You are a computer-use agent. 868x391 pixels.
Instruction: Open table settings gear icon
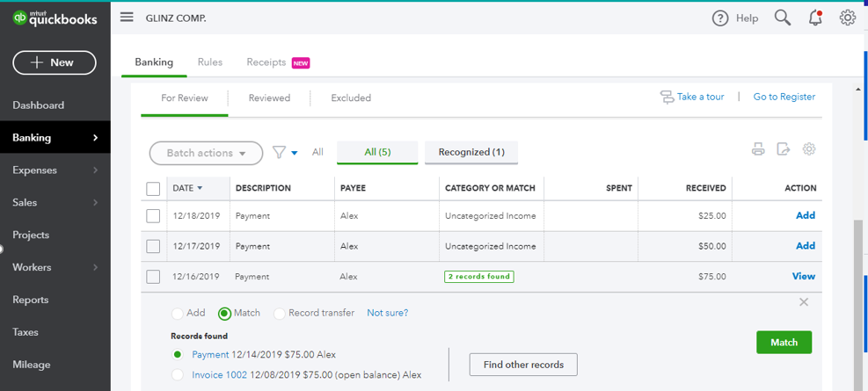pyautogui.click(x=809, y=149)
